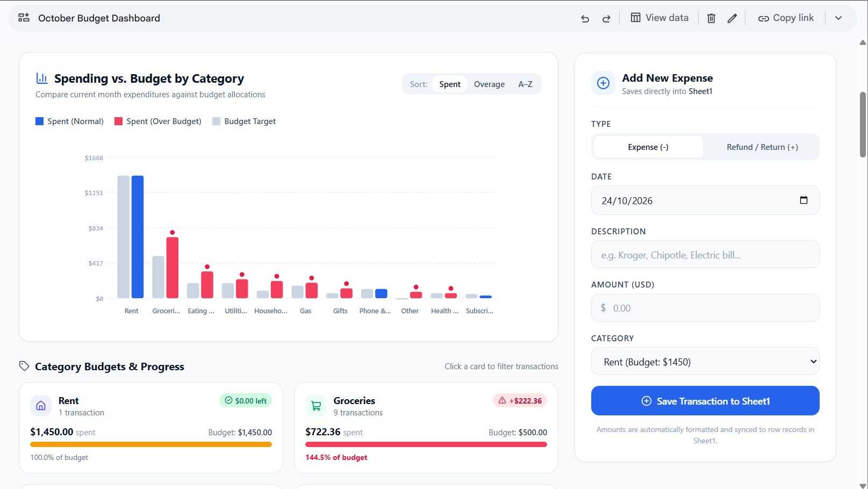This screenshot has height=489, width=868.
Task: Sort chart by Spent
Action: click(450, 84)
